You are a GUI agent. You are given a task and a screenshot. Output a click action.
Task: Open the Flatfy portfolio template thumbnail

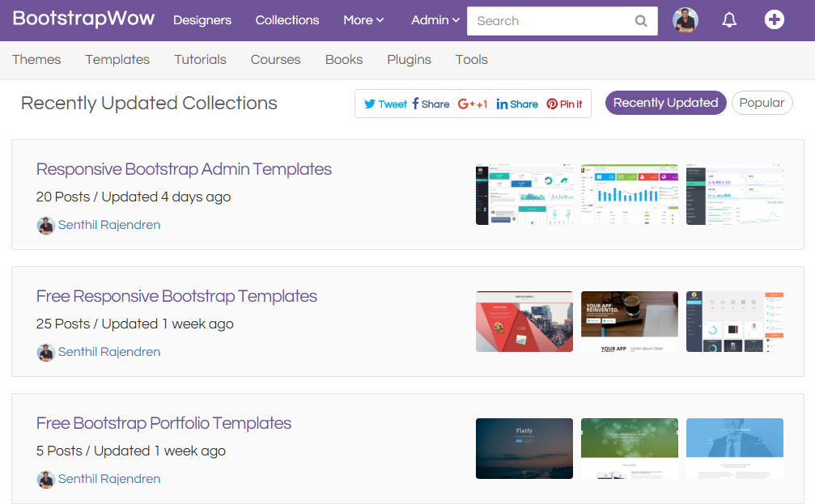point(524,449)
